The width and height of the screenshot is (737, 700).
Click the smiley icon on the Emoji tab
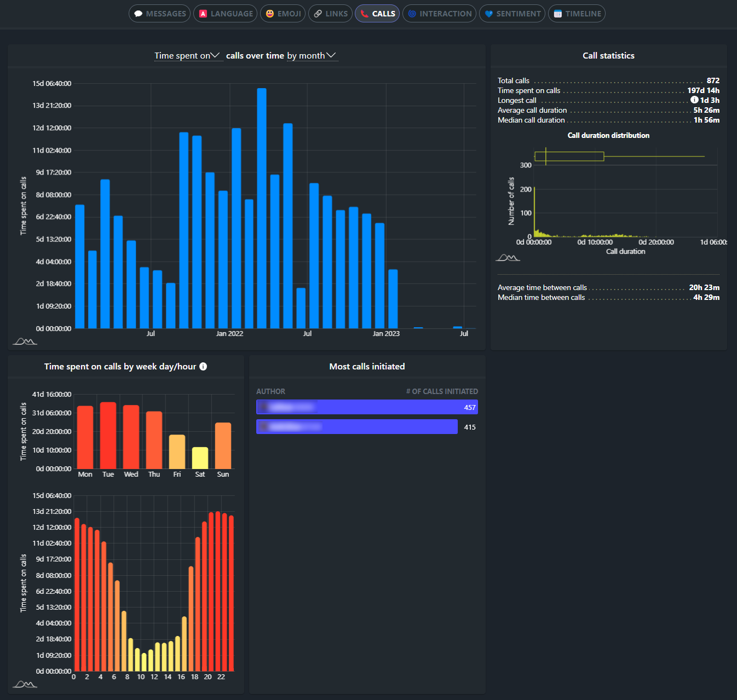tap(269, 13)
